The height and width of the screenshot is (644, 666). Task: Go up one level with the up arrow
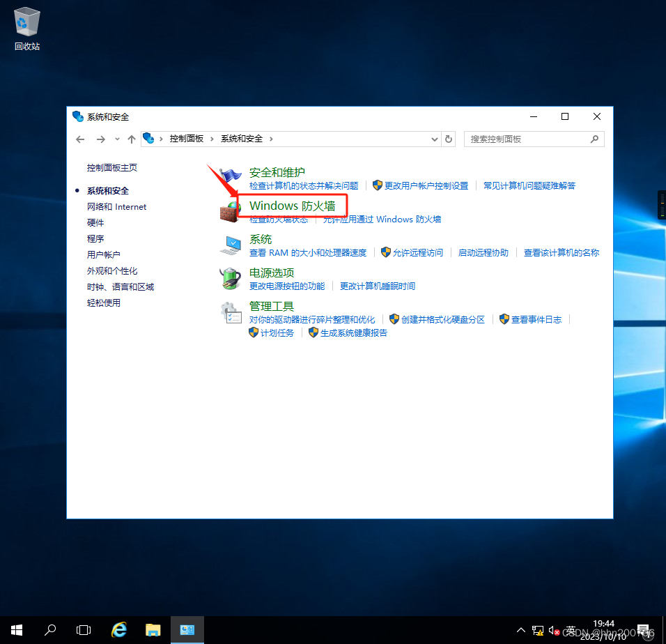[x=132, y=139]
